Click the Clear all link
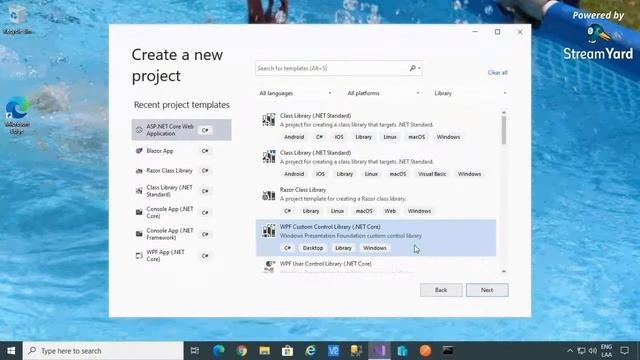The height and width of the screenshot is (360, 640). [x=498, y=72]
